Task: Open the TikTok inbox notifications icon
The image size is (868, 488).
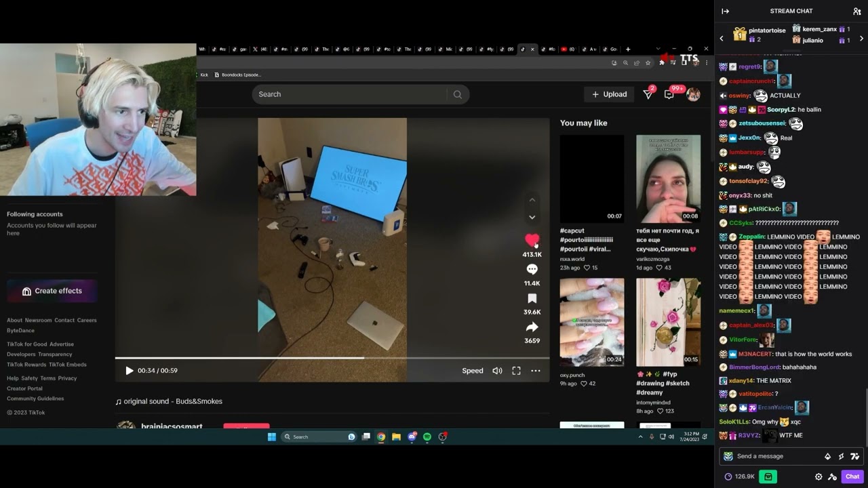Action: click(669, 94)
